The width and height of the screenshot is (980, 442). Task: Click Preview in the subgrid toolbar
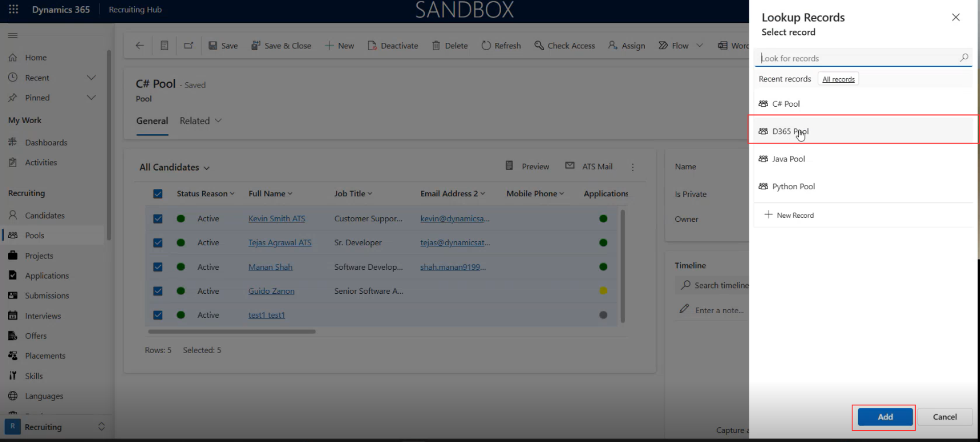(x=527, y=166)
